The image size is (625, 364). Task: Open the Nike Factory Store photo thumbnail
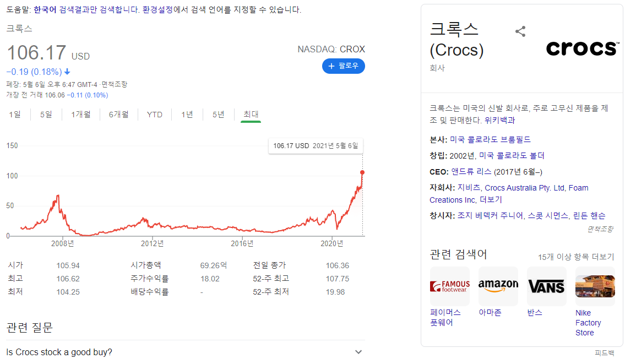coord(595,286)
